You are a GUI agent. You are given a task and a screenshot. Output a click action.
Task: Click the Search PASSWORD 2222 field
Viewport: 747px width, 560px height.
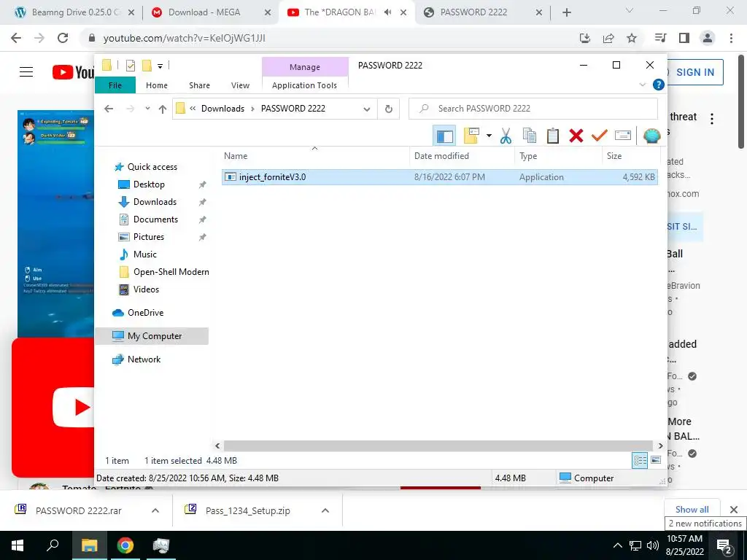coord(533,109)
